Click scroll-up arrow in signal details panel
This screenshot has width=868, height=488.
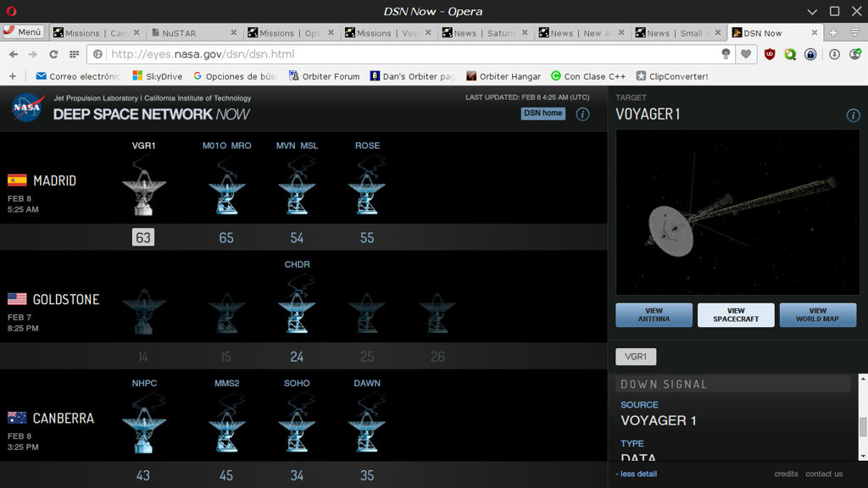(862, 379)
